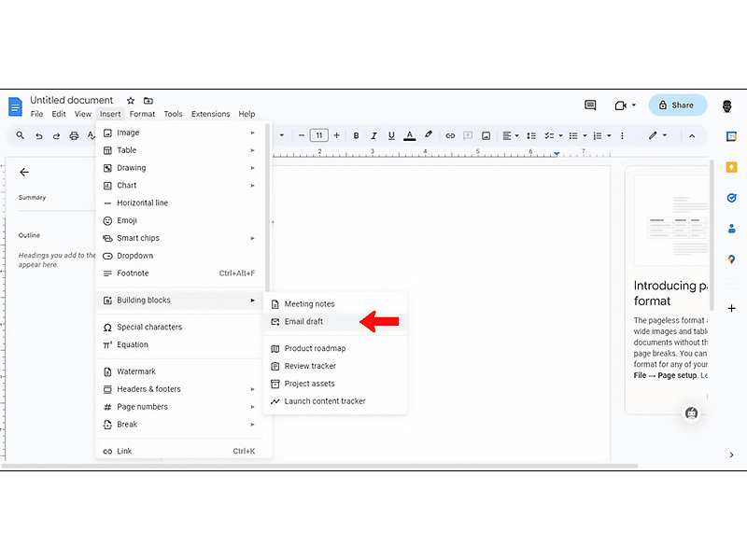This screenshot has width=747, height=560.
Task: Open the File menu
Action: [x=36, y=114]
